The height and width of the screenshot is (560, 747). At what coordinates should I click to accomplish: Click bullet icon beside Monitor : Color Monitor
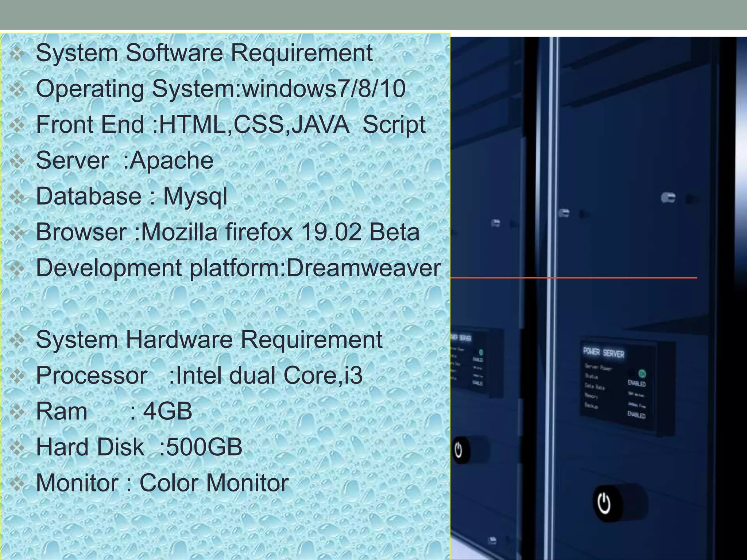click(x=17, y=484)
